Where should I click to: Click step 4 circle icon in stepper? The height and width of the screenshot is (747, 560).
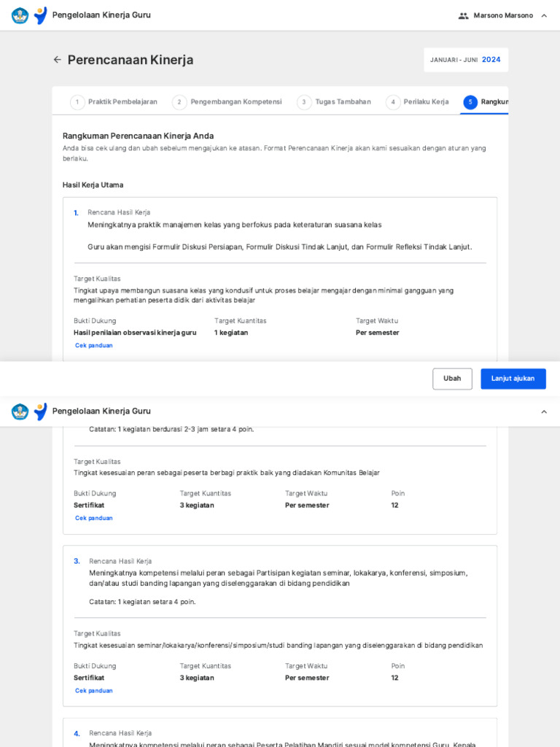tap(393, 102)
